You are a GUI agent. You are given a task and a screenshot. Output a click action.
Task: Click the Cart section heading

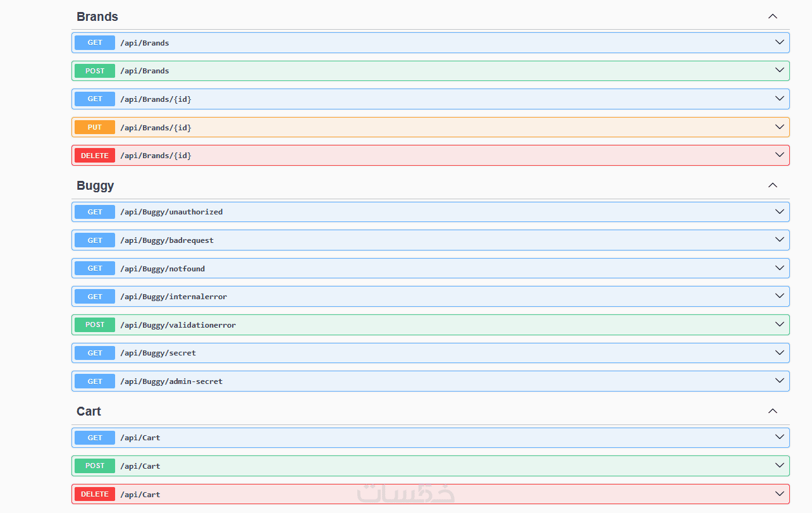point(89,411)
